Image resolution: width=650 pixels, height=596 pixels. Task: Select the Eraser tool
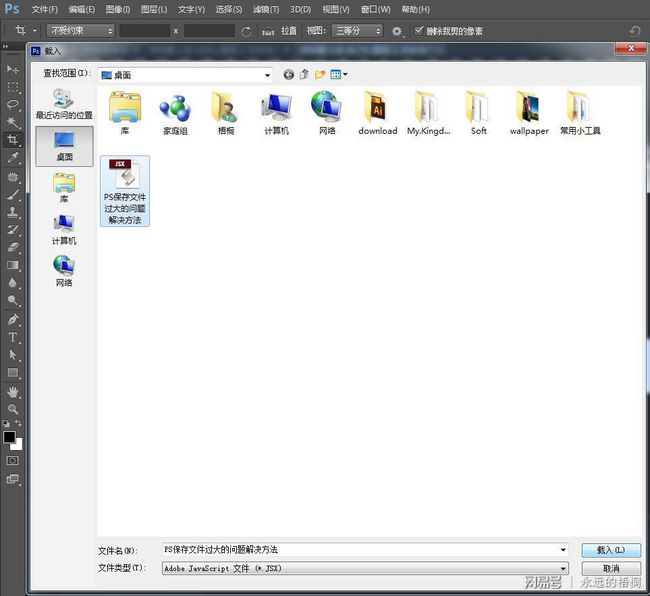(x=12, y=247)
